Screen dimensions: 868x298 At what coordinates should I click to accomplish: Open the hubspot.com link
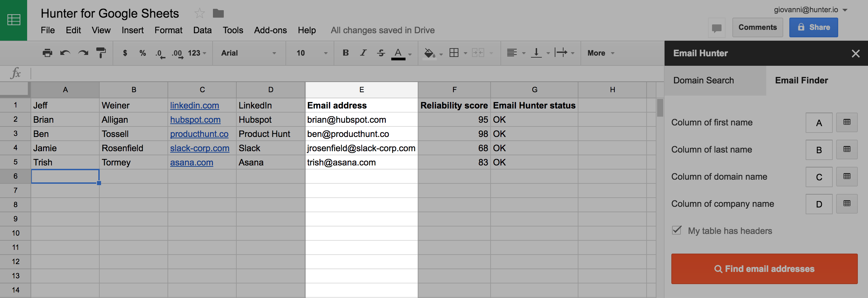195,120
